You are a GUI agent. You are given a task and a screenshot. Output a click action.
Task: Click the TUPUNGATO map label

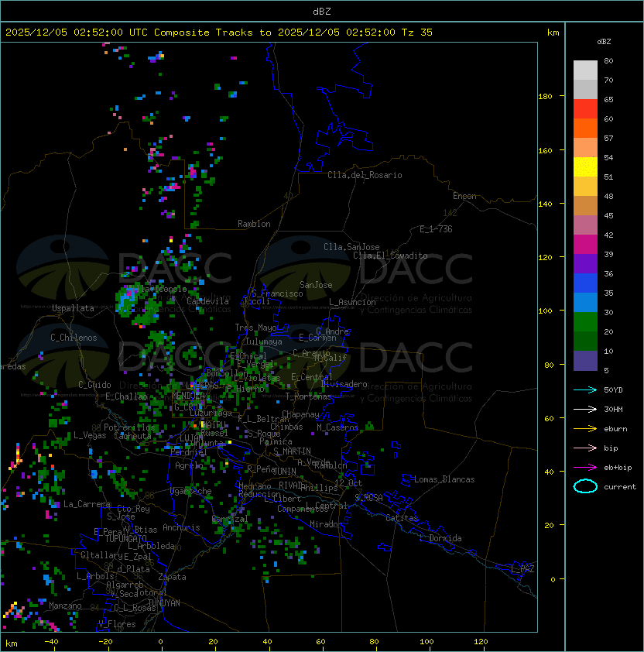click(125, 539)
